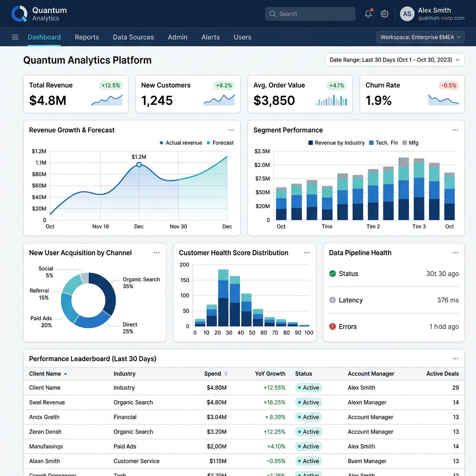Click the Account Manager column header
Viewport: 476px width, 476px height.
click(x=370, y=374)
